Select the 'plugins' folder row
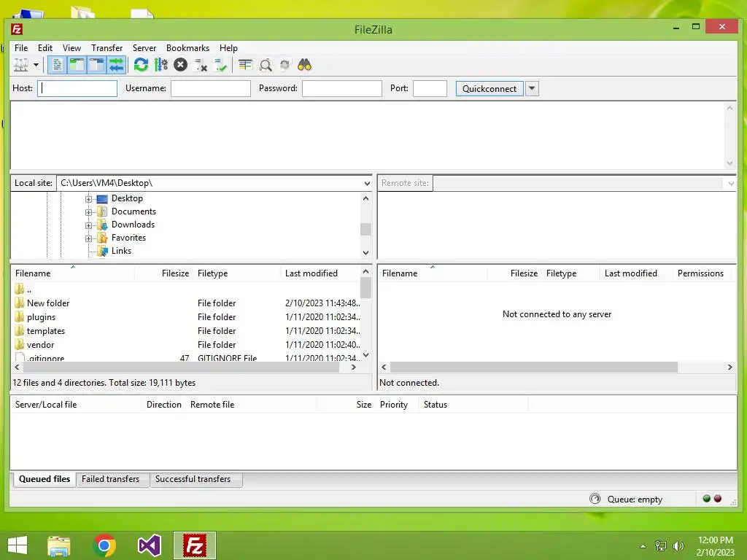 coord(186,316)
